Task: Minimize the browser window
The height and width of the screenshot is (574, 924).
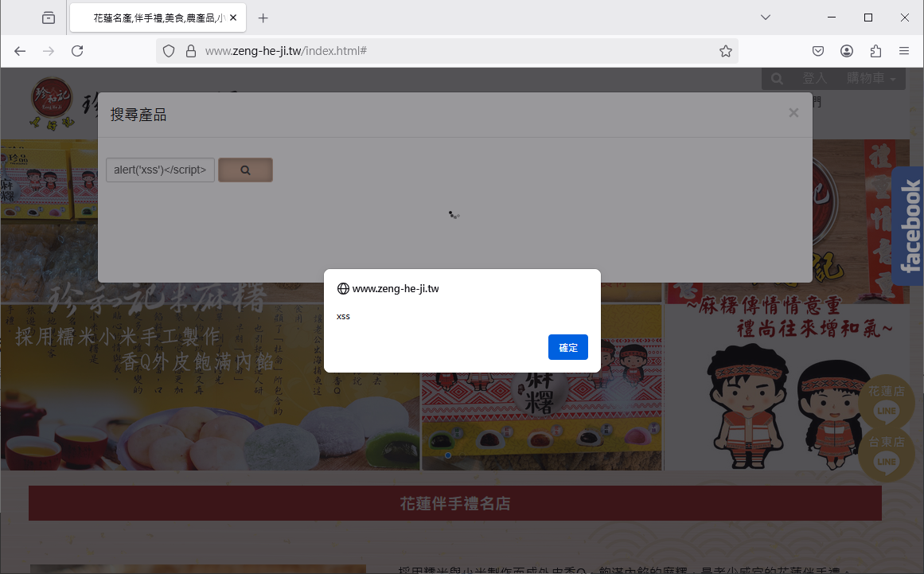Action: coord(832,18)
